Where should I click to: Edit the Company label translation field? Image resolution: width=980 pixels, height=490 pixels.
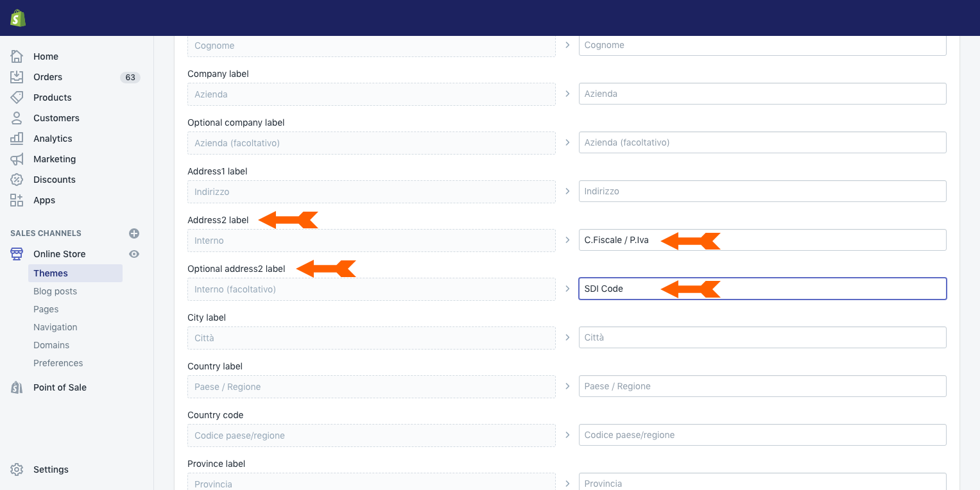762,94
